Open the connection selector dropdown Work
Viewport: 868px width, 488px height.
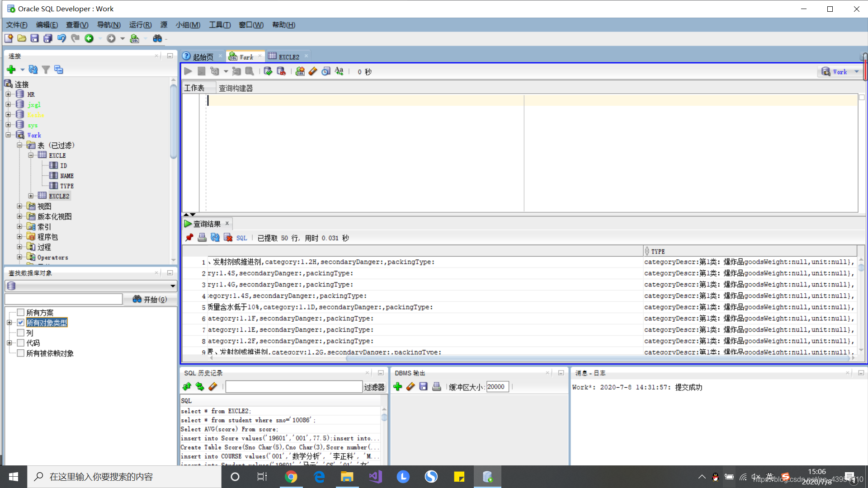(840, 71)
